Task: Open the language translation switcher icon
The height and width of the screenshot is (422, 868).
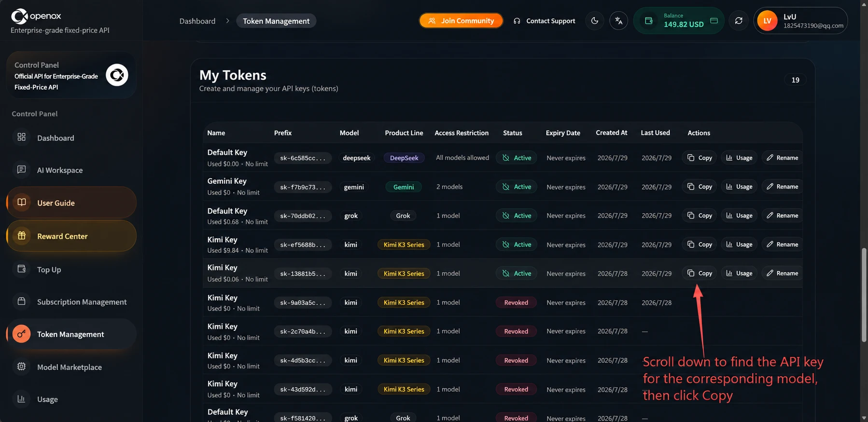Action: coord(618,21)
